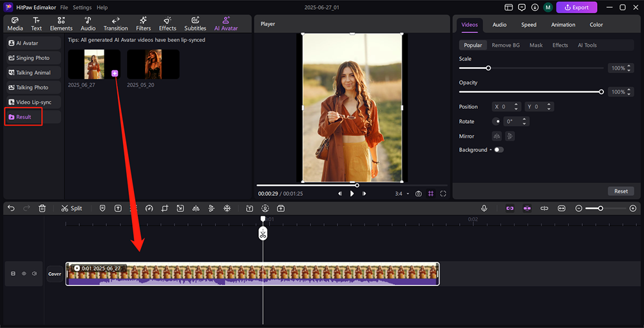The image size is (644, 328).
Task: Toggle the player grid overlay
Action: click(431, 193)
